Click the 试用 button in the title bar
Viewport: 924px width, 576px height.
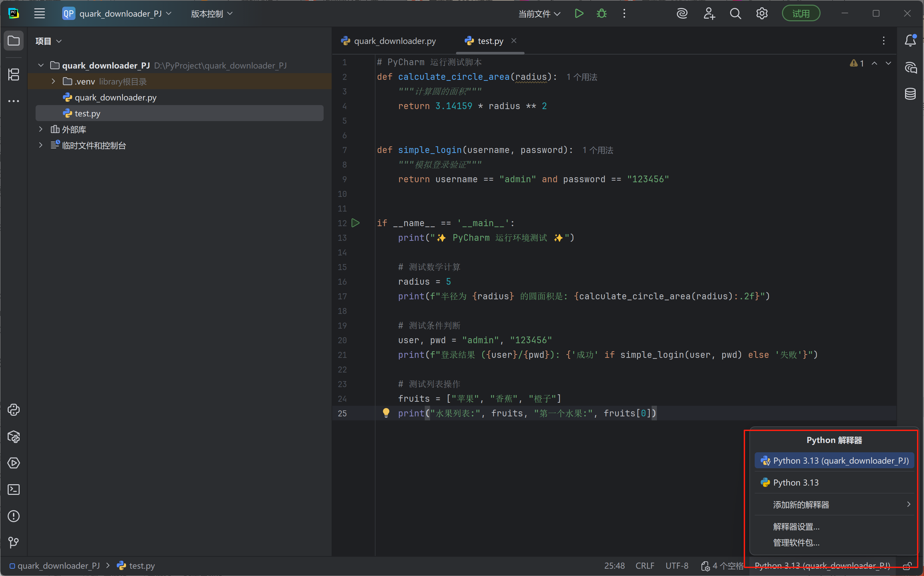point(801,13)
